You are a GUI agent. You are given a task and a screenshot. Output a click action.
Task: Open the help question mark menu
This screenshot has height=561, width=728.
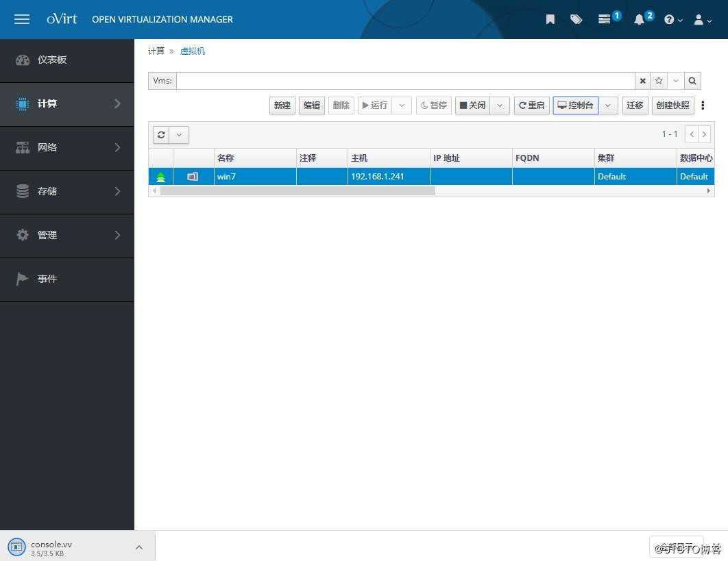672,19
